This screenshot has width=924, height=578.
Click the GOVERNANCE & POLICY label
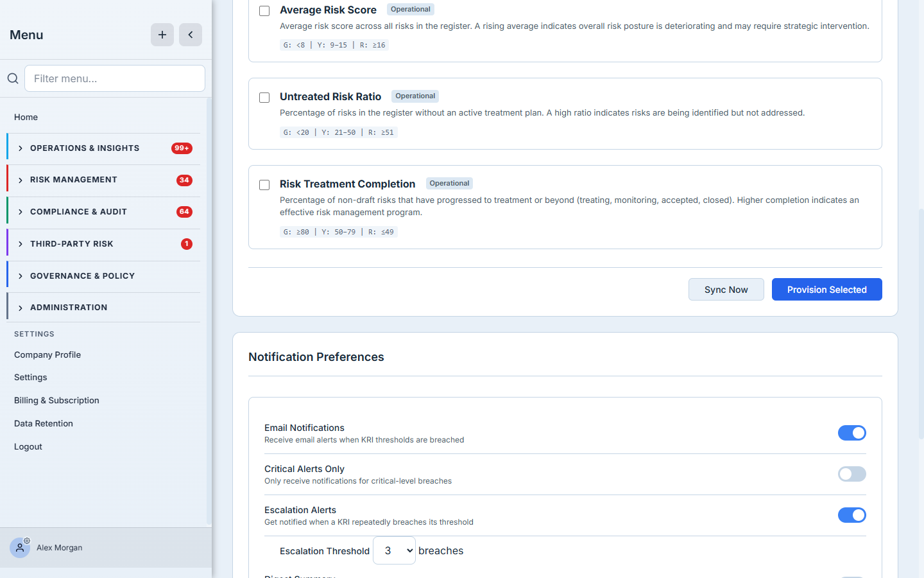click(83, 276)
